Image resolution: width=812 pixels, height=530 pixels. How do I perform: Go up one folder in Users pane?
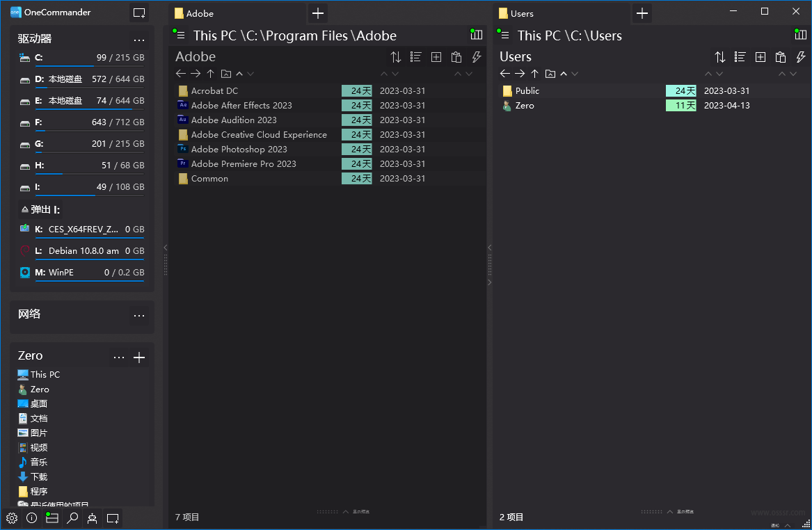pyautogui.click(x=534, y=74)
